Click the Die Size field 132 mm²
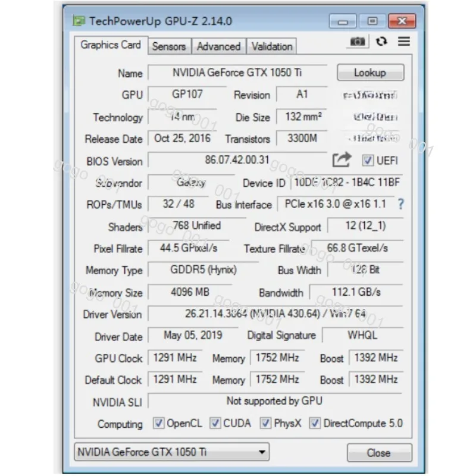The image size is (476, 476). pos(302,117)
